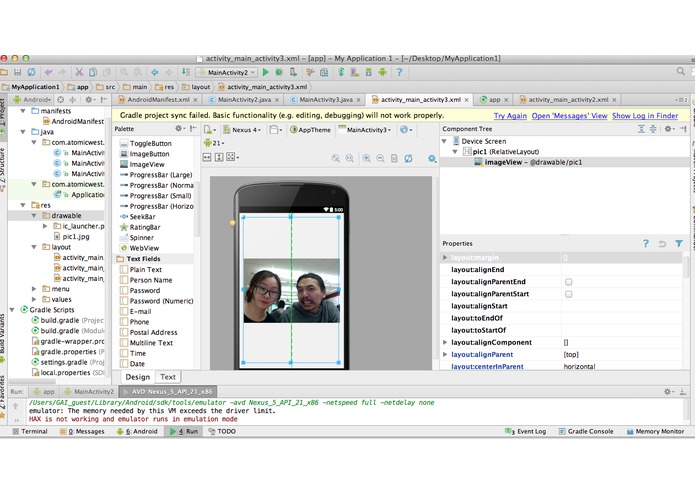This screenshot has width=695, height=494.
Task: Switch to the Text editor tab
Action: point(168,377)
